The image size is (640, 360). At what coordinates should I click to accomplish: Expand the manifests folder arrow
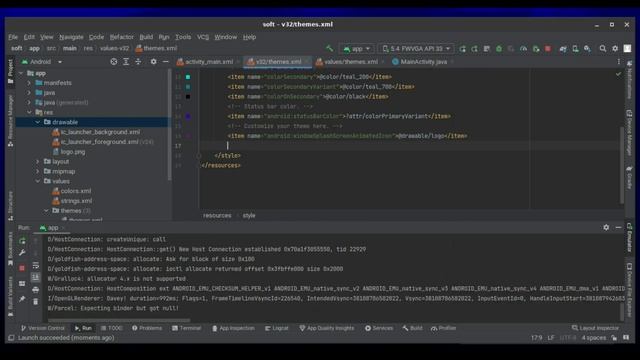pos(29,83)
